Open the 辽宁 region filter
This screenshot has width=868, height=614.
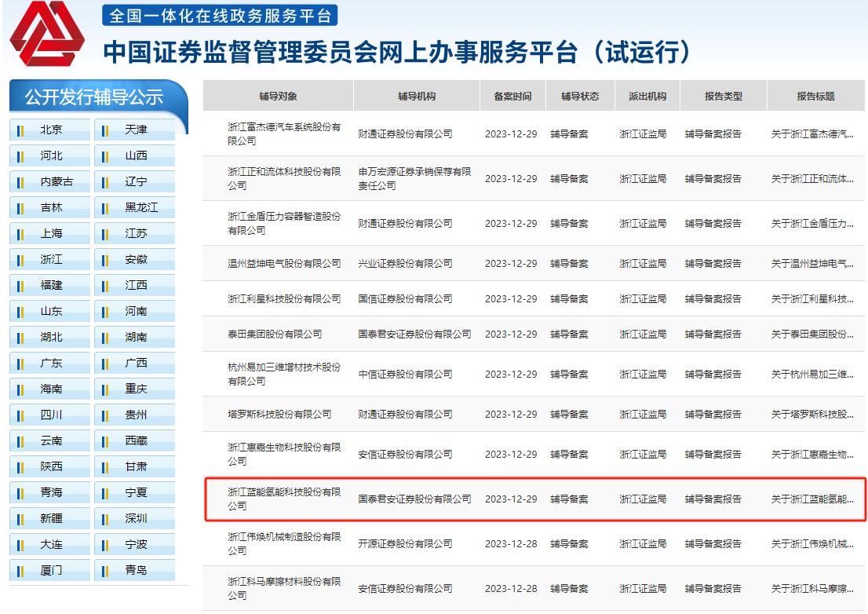click(x=134, y=181)
